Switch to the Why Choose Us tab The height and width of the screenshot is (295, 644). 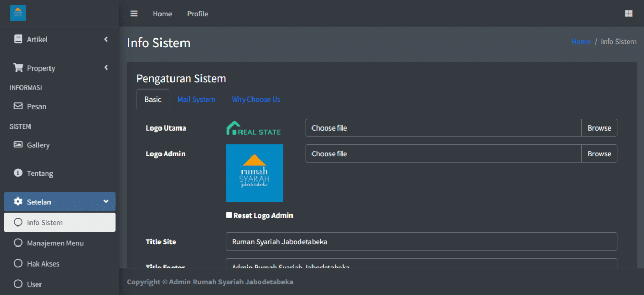[256, 99]
